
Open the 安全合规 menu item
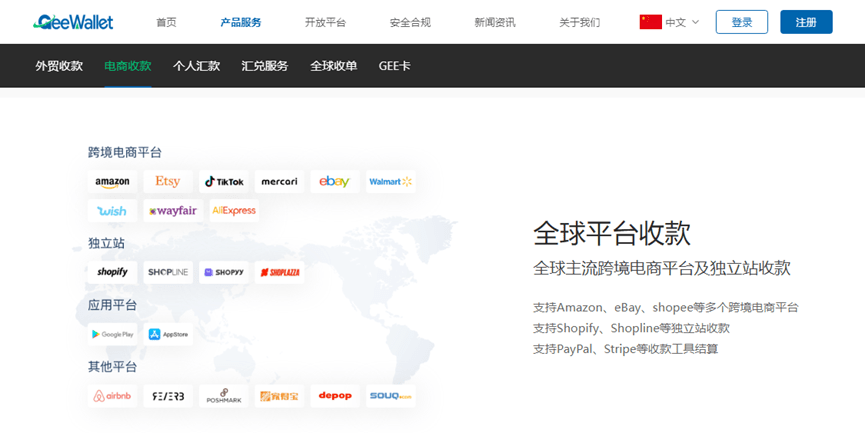[x=410, y=23]
